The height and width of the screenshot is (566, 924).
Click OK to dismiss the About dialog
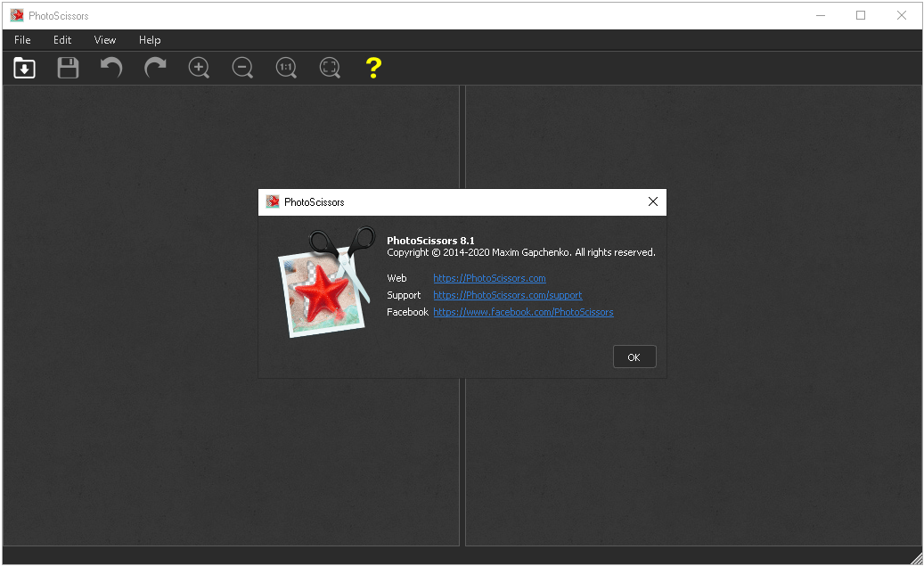click(x=634, y=357)
